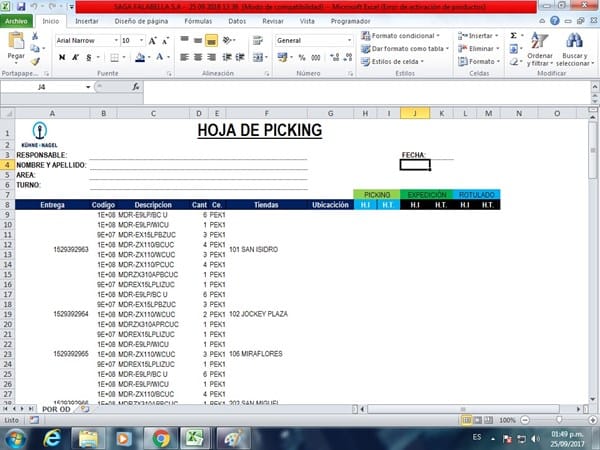
Task: Click the font color A icon
Action: (160, 57)
